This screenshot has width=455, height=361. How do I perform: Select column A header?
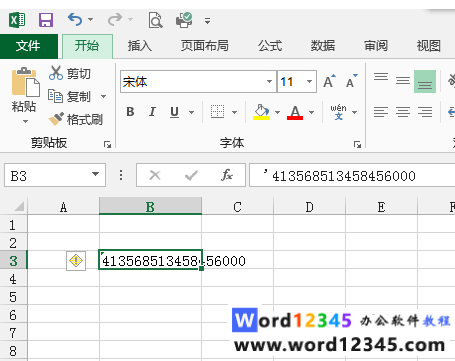pos(63,207)
